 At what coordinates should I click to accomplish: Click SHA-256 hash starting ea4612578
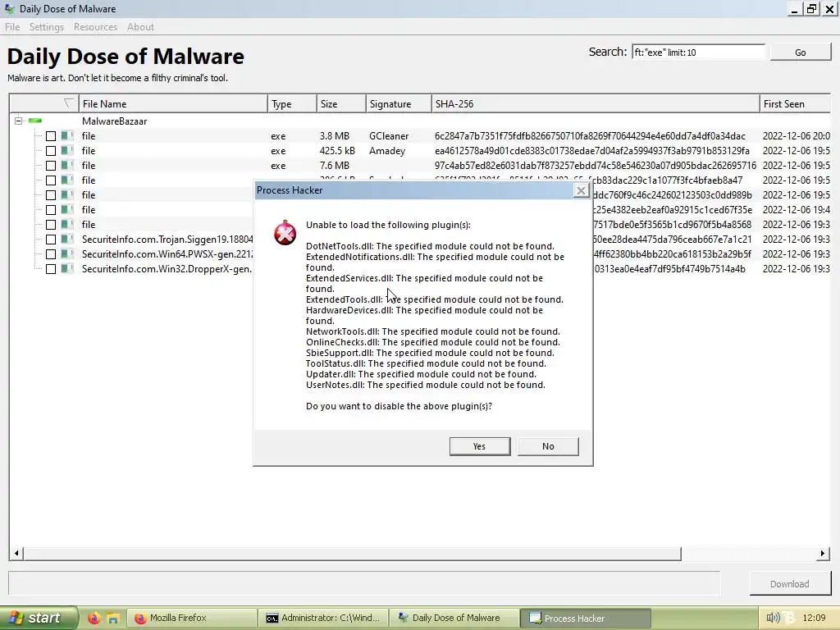point(592,151)
